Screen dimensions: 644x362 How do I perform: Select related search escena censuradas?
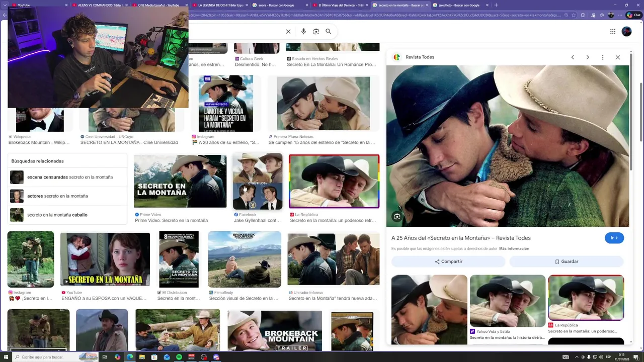(67, 177)
